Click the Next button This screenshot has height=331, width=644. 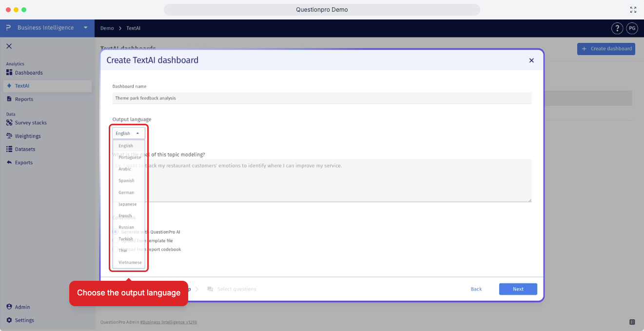pos(518,289)
